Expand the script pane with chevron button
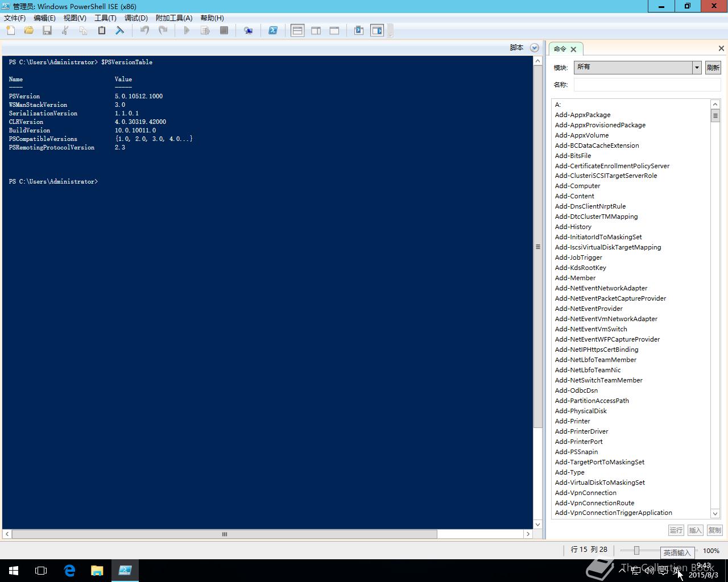Viewport: 728px width, 582px height. click(535, 48)
